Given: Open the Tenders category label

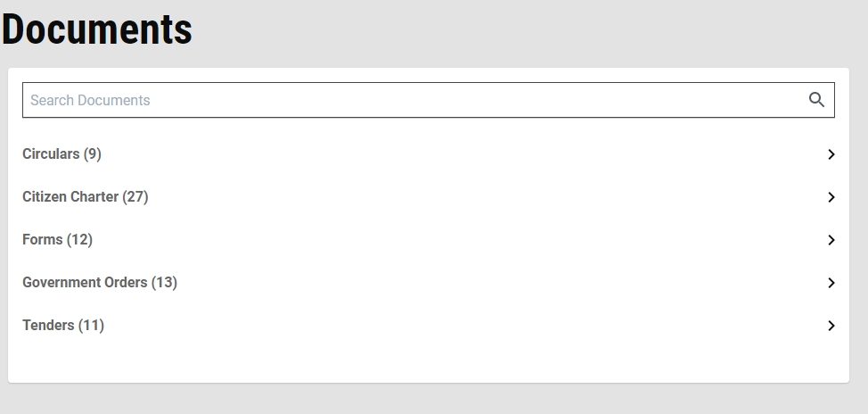Looking at the screenshot, I should 48,325.
